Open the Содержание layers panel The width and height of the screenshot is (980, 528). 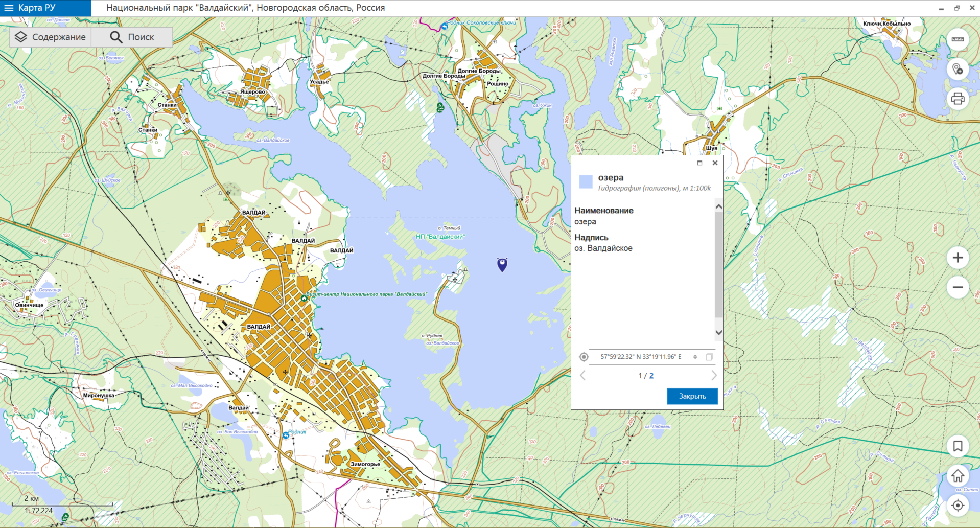(50, 37)
